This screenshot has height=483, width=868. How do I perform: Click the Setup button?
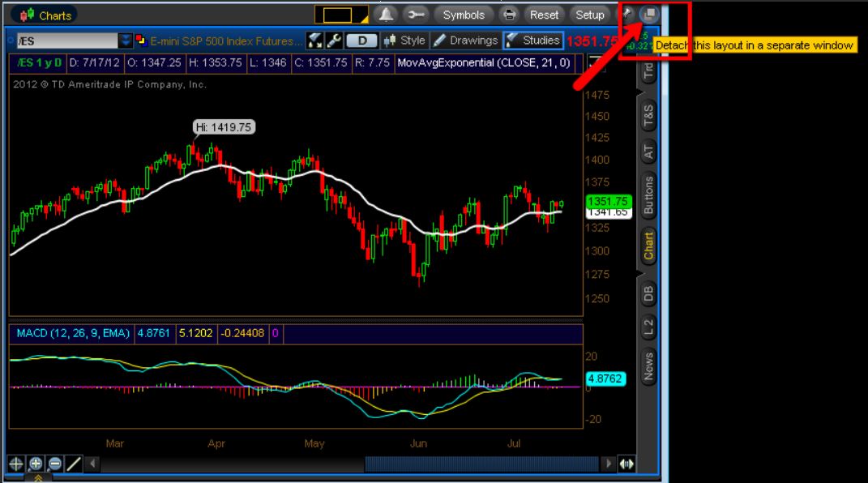click(x=589, y=15)
